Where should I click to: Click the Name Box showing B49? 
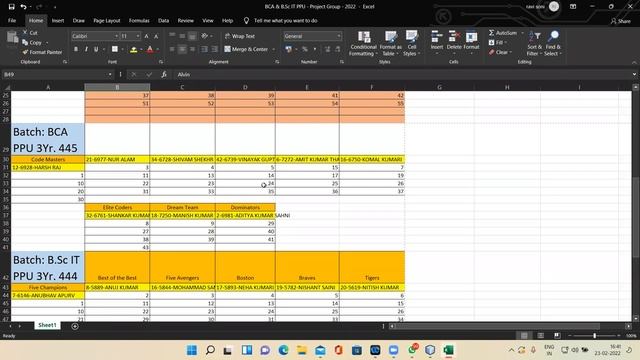57,74
